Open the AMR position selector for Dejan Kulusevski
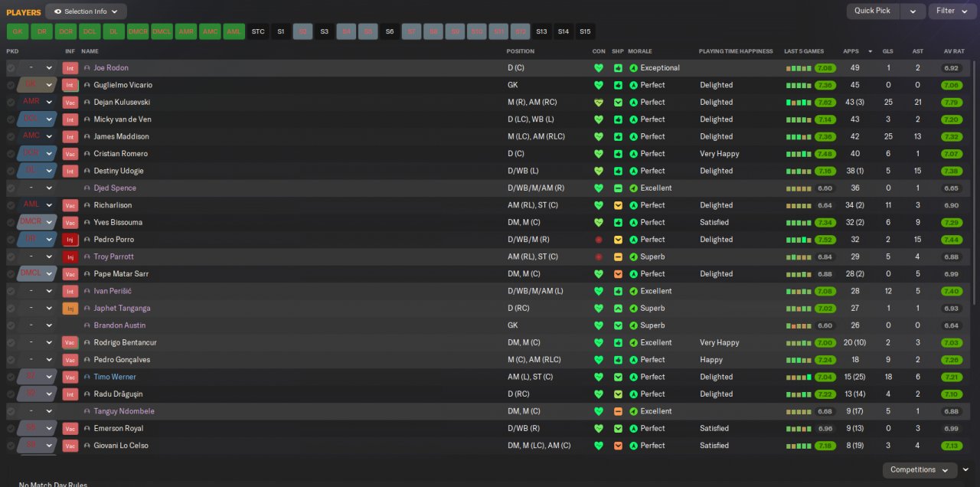Image resolution: width=980 pixels, height=487 pixels. click(38, 103)
